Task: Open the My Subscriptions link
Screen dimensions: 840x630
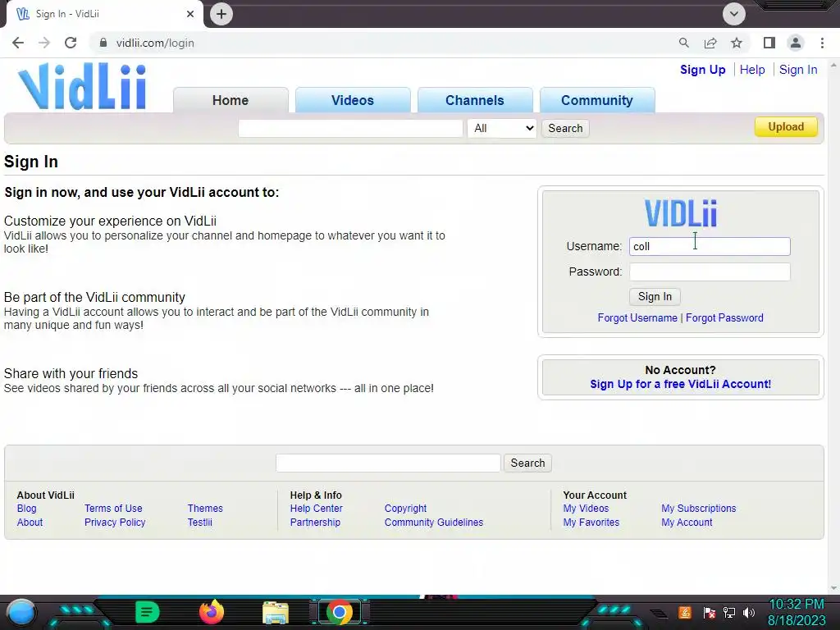Action: tap(699, 509)
